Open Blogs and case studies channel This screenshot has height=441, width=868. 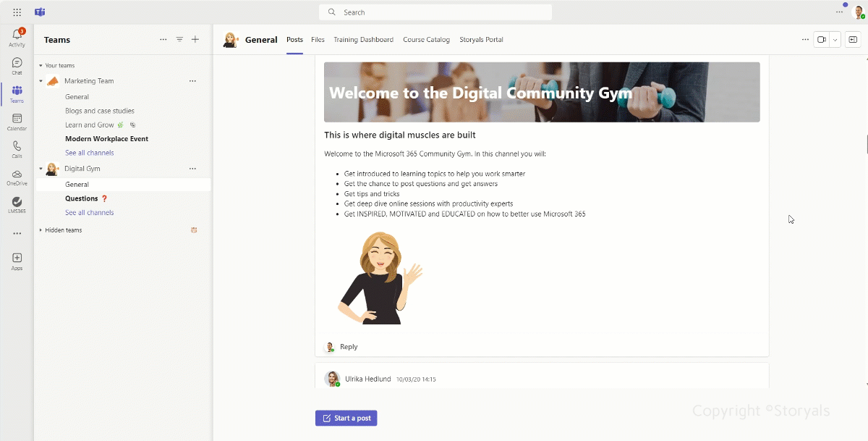pos(100,111)
